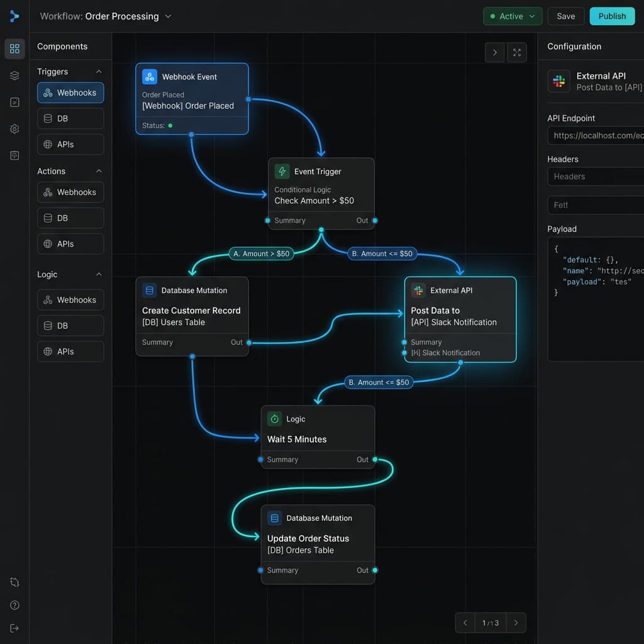This screenshot has height=644, width=644.
Task: Select DB under Actions
Action: [x=70, y=218]
